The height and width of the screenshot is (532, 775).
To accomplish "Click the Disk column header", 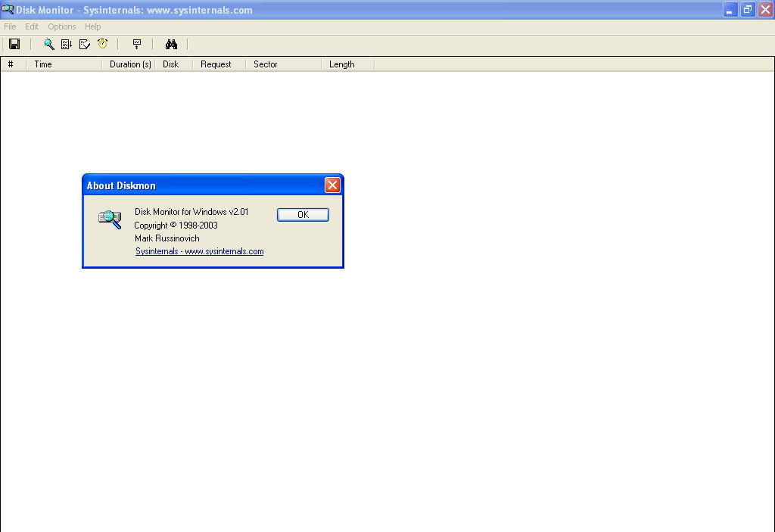I will 174,64.
